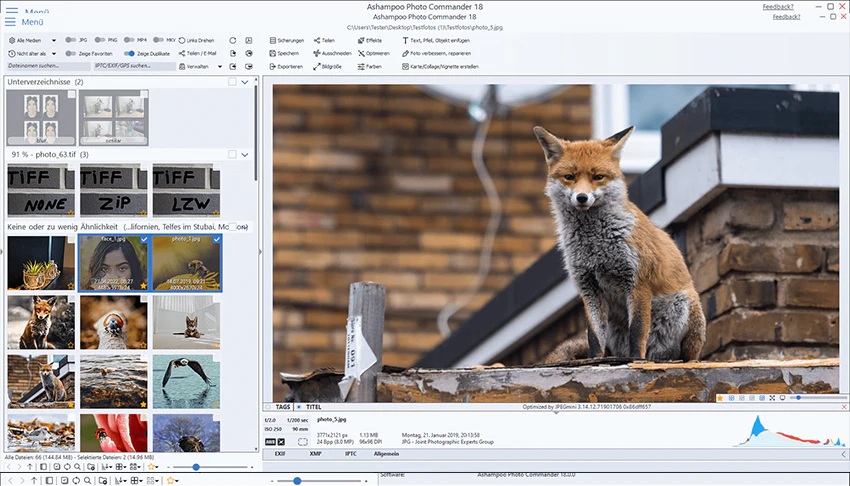Select the flying eagle thumbnail
This screenshot has width=850, height=486.
click(x=186, y=381)
